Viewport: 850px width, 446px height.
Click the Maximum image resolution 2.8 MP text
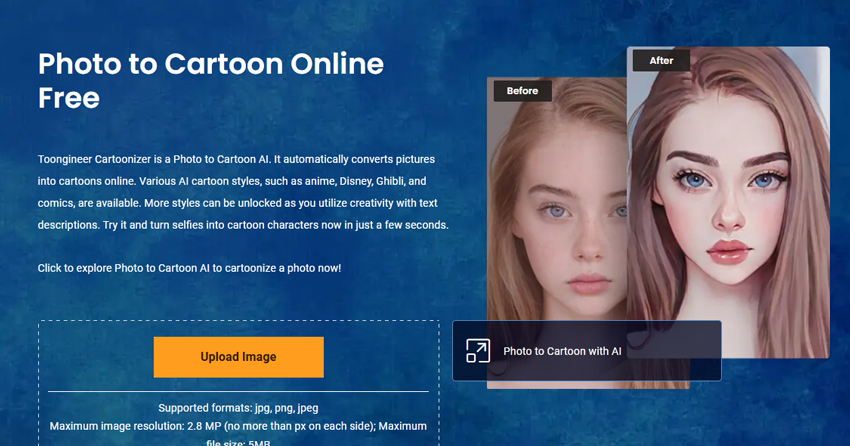click(x=239, y=435)
